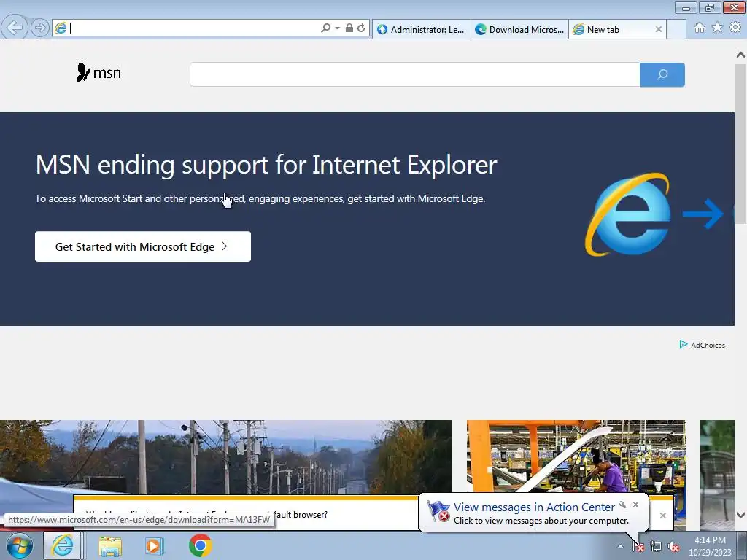The height and width of the screenshot is (560, 747).
Task: Click the blue arrow beside the IE logo
Action: click(x=703, y=214)
